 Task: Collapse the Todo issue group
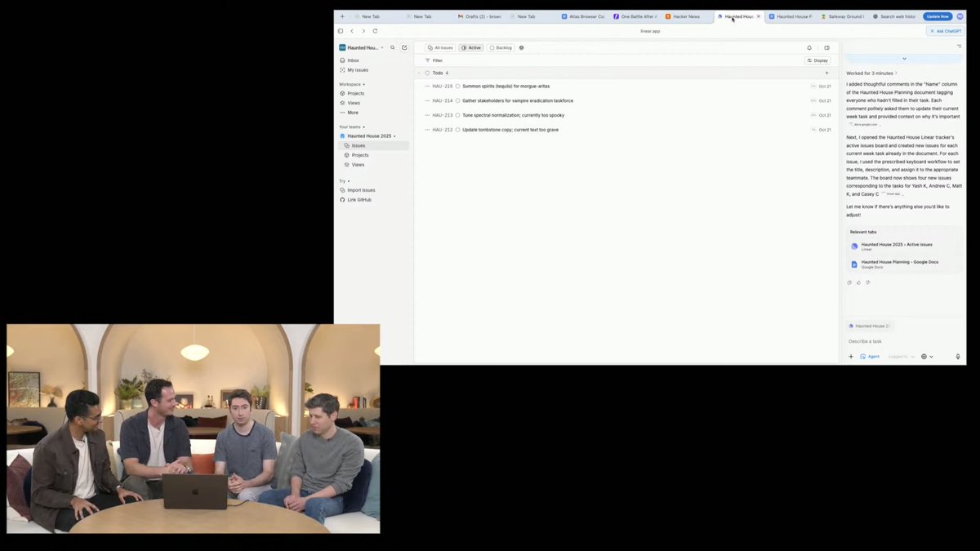(419, 73)
